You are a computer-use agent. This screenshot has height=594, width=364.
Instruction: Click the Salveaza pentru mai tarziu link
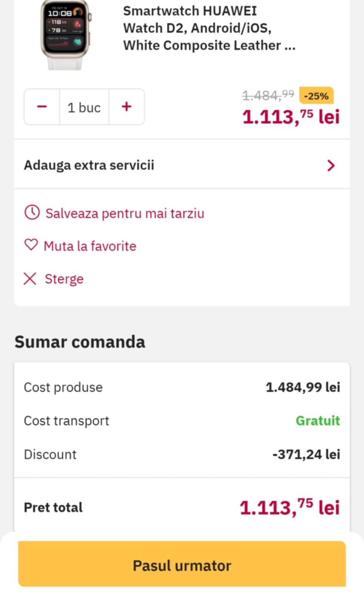[x=124, y=213]
